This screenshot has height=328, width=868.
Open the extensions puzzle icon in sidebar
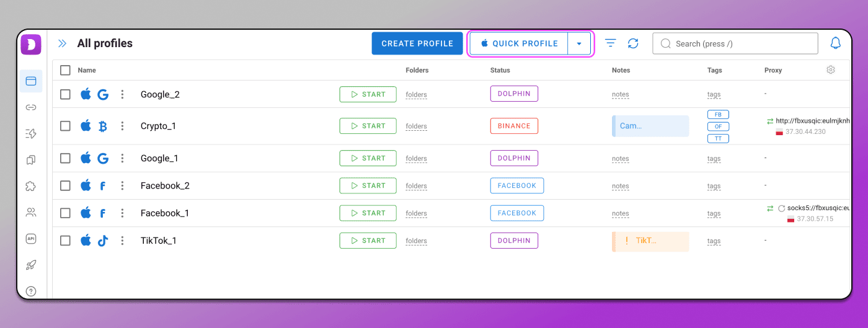(31, 186)
